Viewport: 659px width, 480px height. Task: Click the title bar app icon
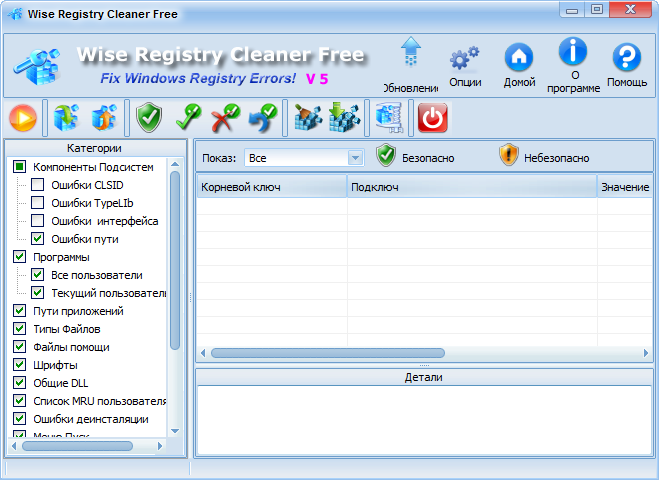point(15,14)
